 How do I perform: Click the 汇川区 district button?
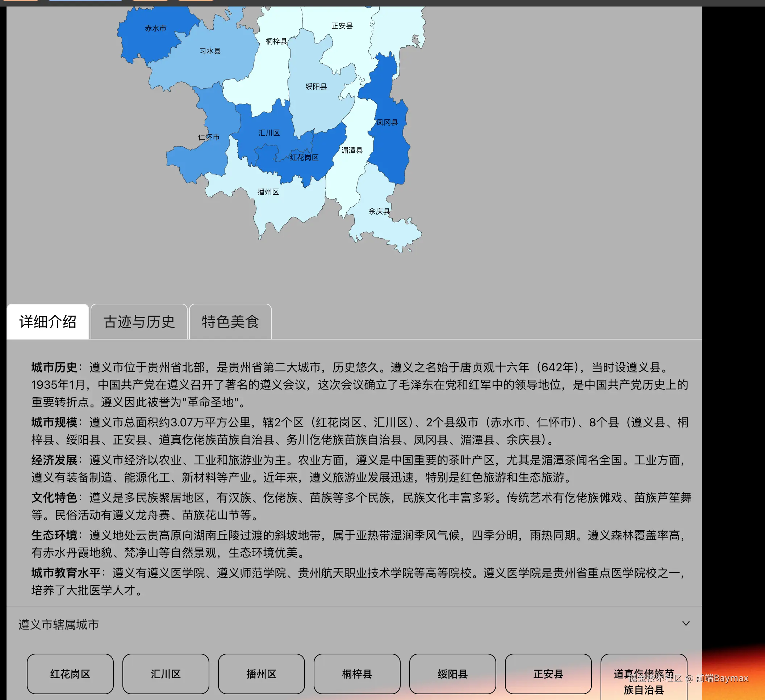pos(166,674)
